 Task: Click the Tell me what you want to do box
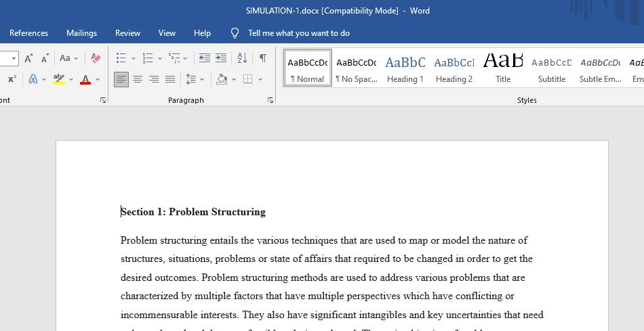[298, 33]
